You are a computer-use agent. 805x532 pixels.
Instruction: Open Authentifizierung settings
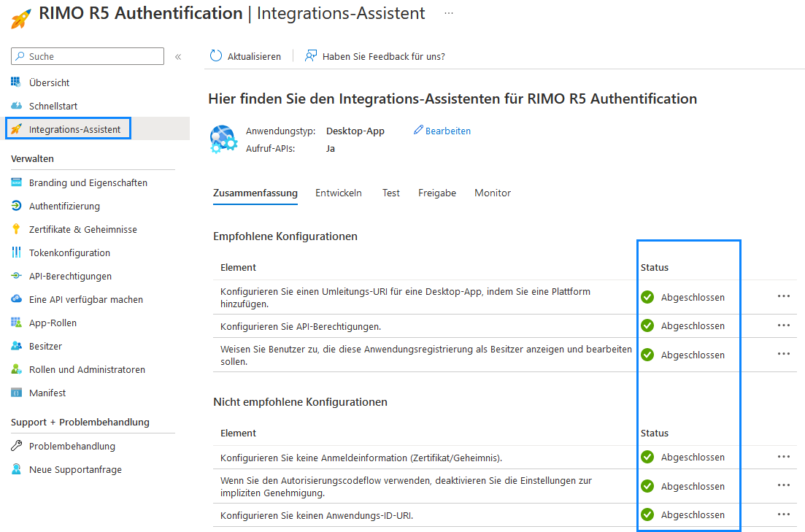click(65, 207)
